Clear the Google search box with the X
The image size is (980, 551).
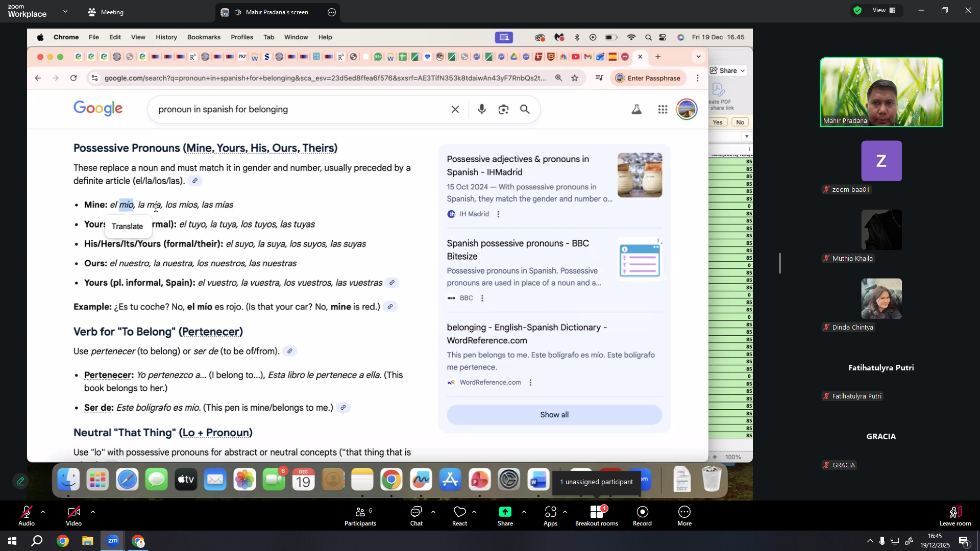(455, 109)
